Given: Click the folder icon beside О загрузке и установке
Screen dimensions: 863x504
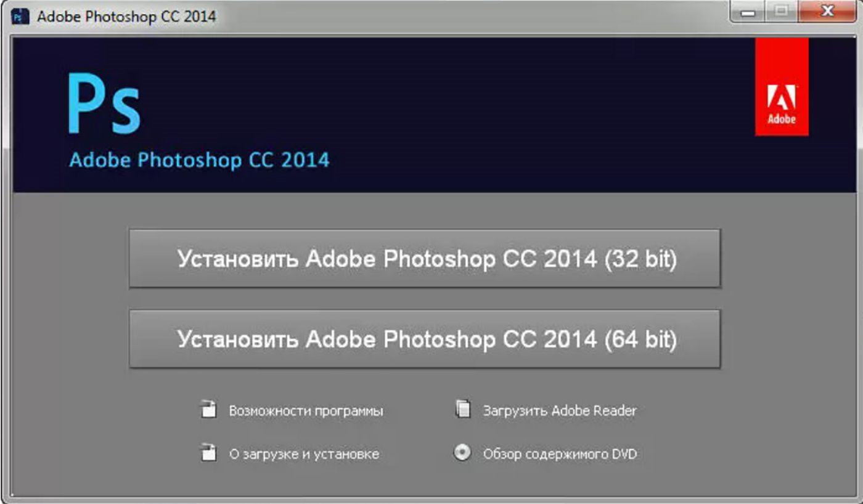Looking at the screenshot, I should (210, 453).
